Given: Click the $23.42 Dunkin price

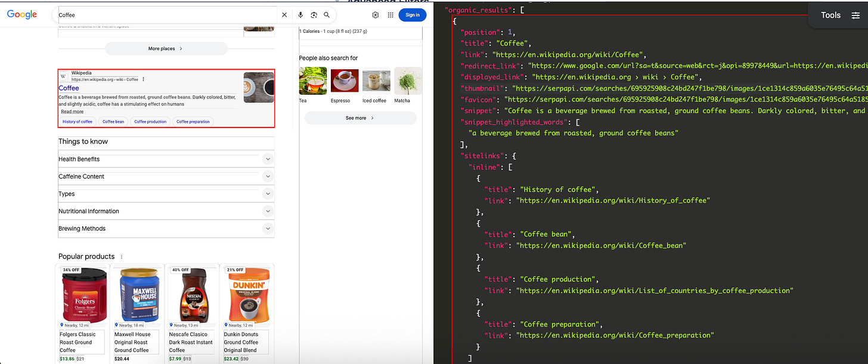Looking at the screenshot, I should [x=231, y=359].
